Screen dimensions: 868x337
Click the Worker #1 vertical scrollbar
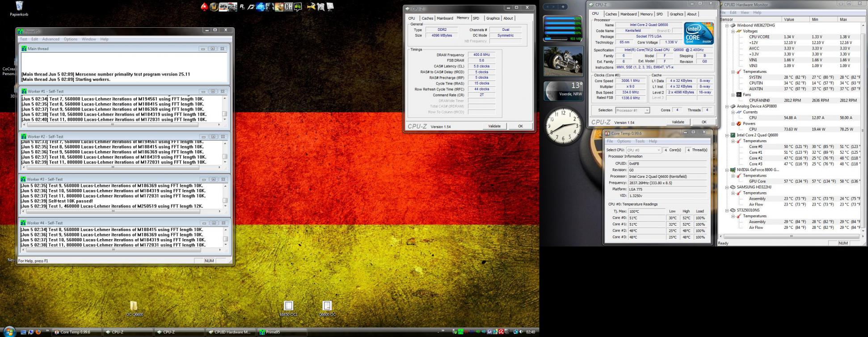(x=225, y=109)
